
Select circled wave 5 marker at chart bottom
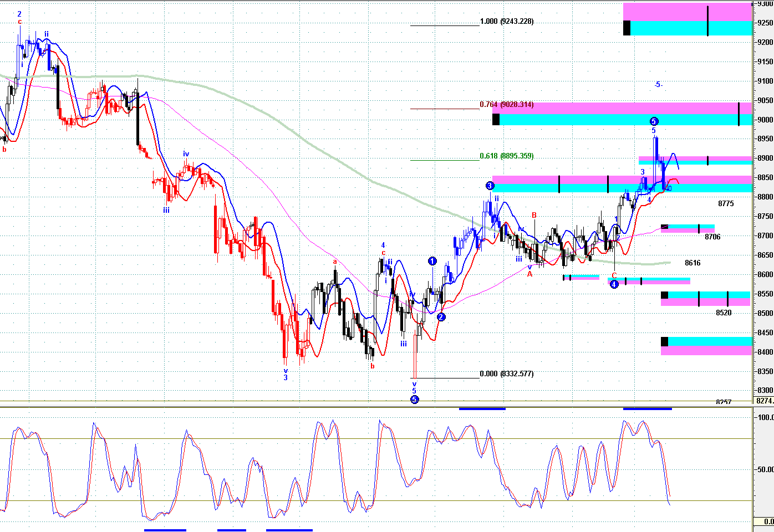pos(414,399)
